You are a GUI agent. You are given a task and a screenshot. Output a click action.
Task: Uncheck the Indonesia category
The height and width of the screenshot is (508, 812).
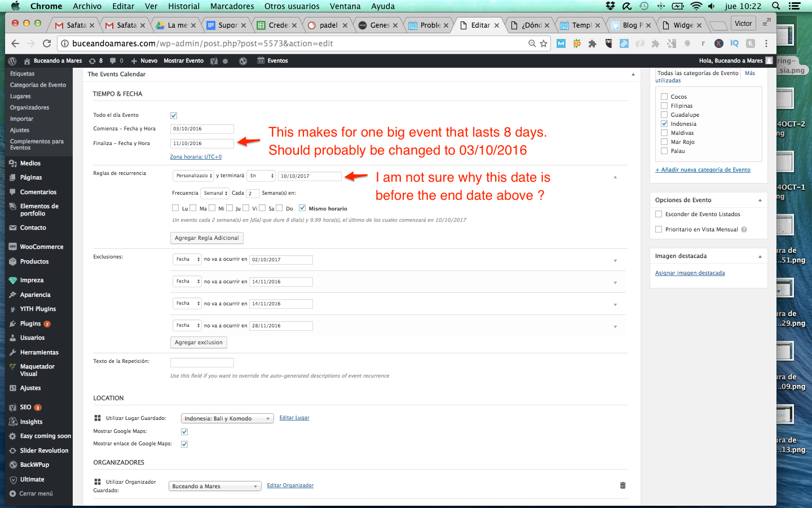(664, 124)
